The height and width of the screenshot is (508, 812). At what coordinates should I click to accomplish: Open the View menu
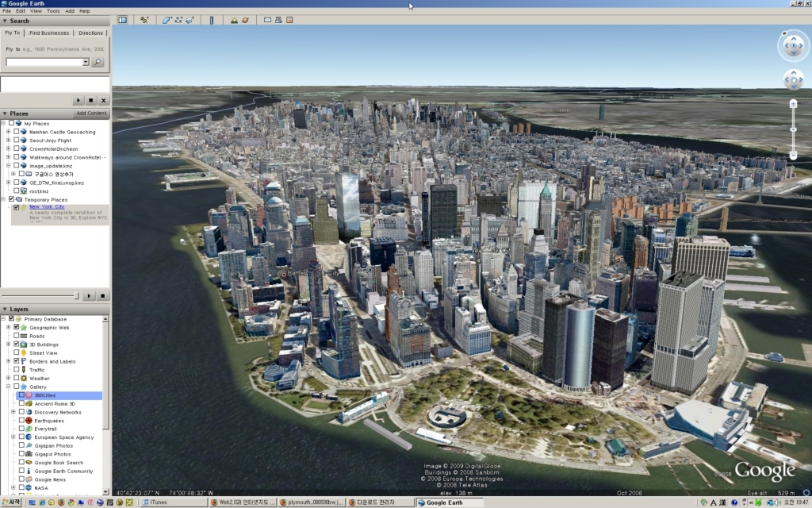pos(36,11)
